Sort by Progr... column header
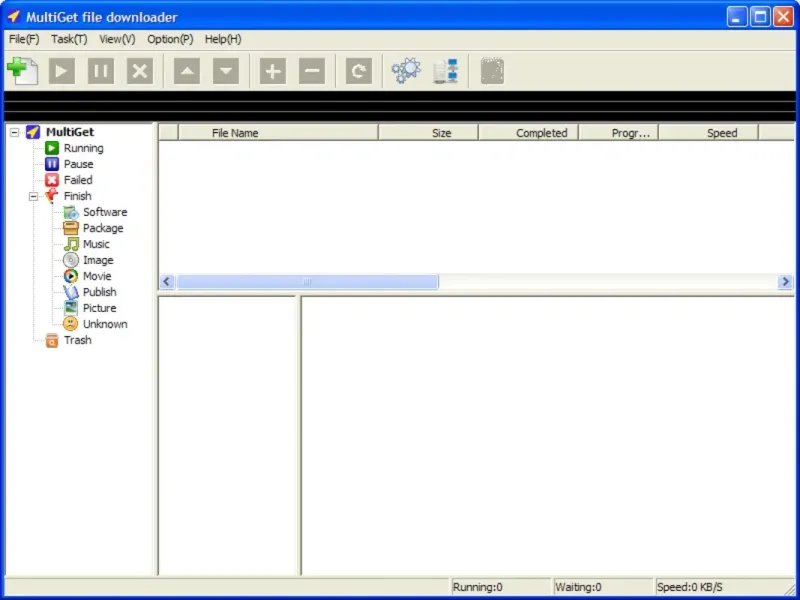The width and height of the screenshot is (800, 600). (x=619, y=133)
